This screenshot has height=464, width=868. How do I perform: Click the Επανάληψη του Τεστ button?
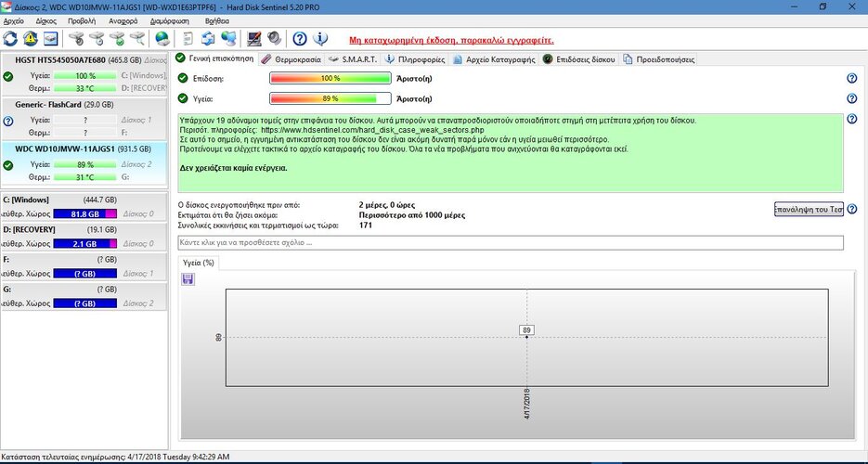(x=809, y=209)
